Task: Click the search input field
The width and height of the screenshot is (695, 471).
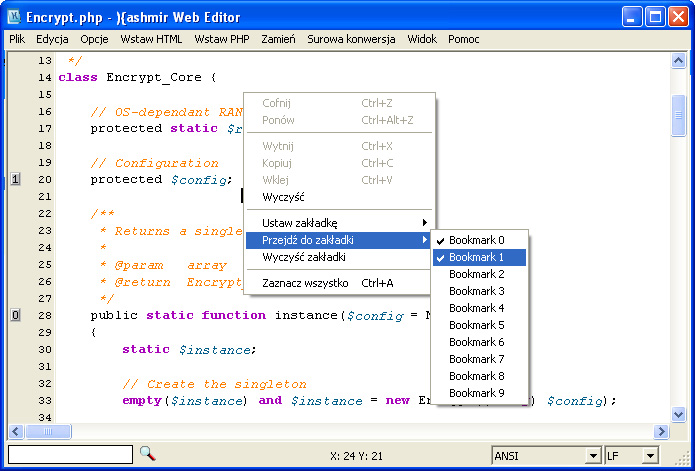Action: pyautogui.click(x=69, y=455)
